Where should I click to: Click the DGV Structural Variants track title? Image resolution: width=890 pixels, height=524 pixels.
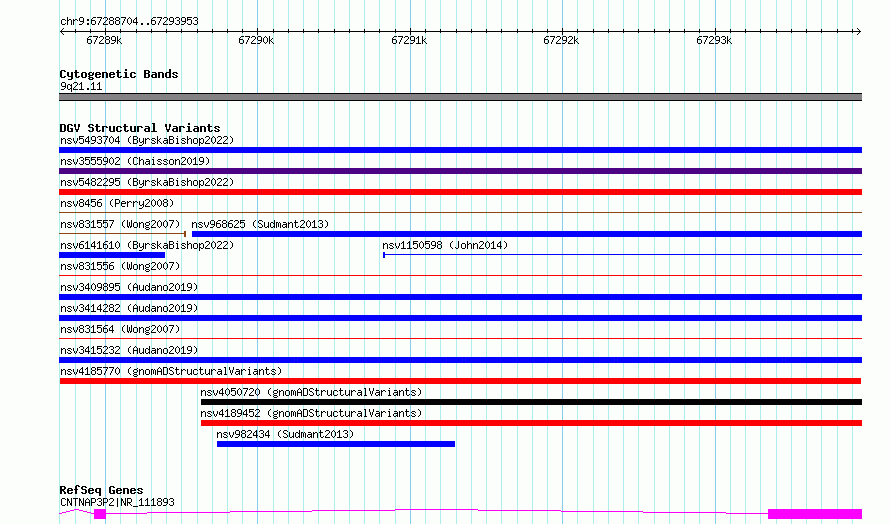140,128
